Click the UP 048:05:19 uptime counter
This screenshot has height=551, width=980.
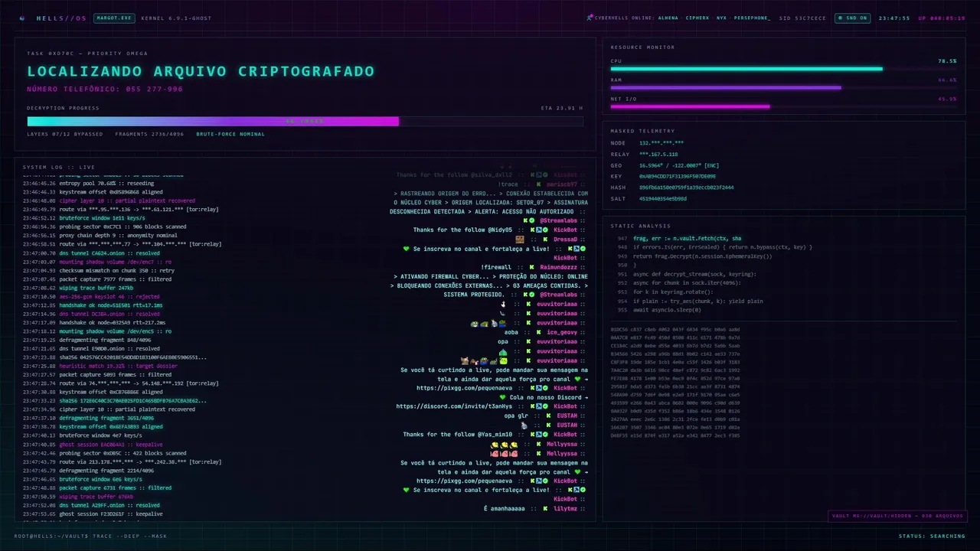[x=942, y=18]
